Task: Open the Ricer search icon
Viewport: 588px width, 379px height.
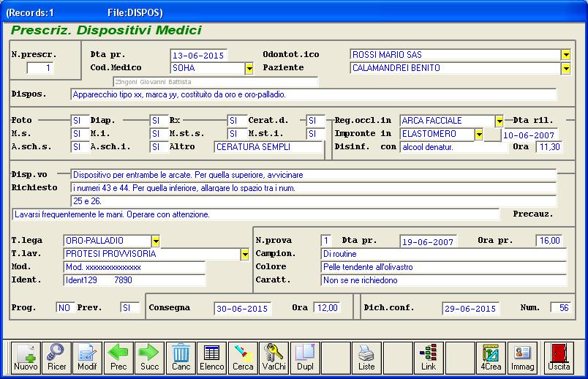Action: tap(56, 358)
